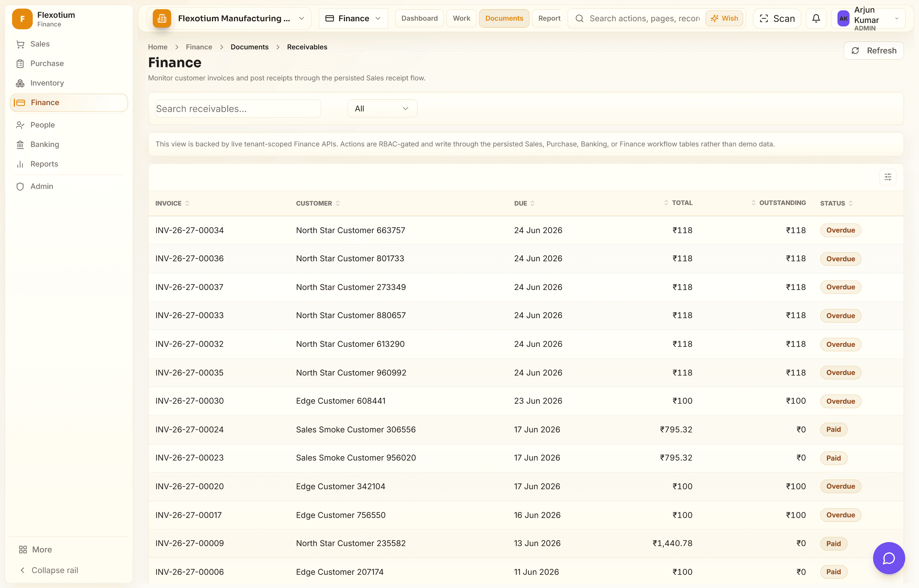Open the chat support bubble
Viewport: 919px width, 588px height.
[889, 558]
